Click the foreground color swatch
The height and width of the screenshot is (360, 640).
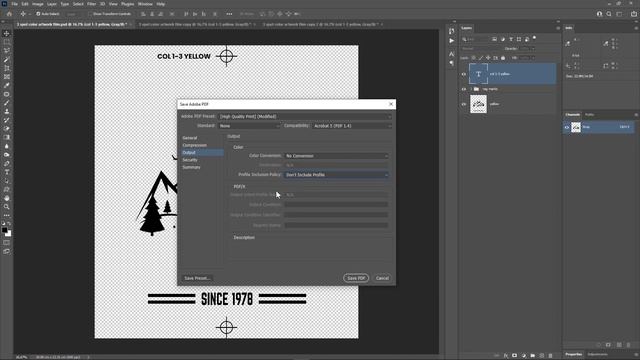click(x=4, y=230)
